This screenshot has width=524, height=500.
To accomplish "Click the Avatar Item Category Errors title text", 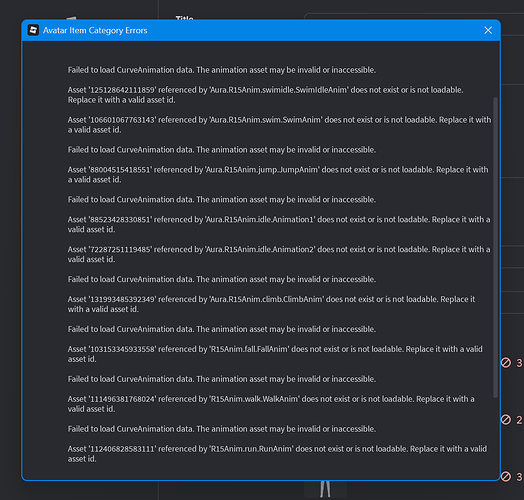I will [x=95, y=30].
